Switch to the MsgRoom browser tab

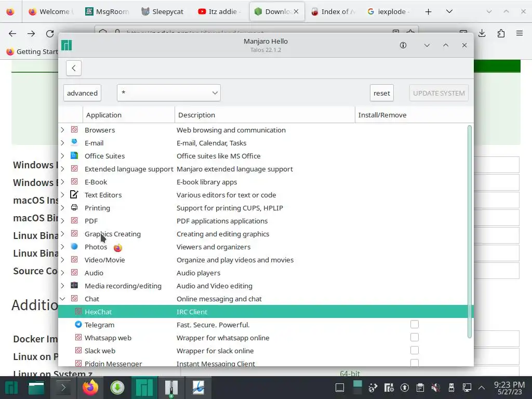(x=107, y=11)
